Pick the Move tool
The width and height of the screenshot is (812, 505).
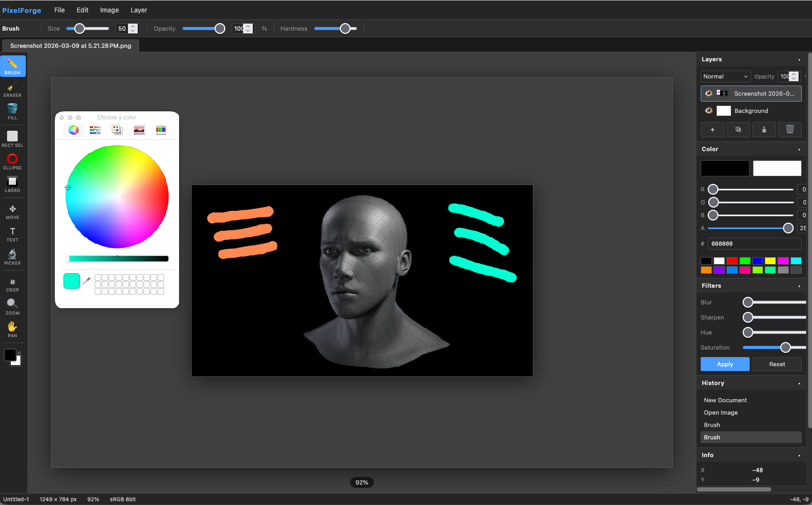pyautogui.click(x=12, y=211)
